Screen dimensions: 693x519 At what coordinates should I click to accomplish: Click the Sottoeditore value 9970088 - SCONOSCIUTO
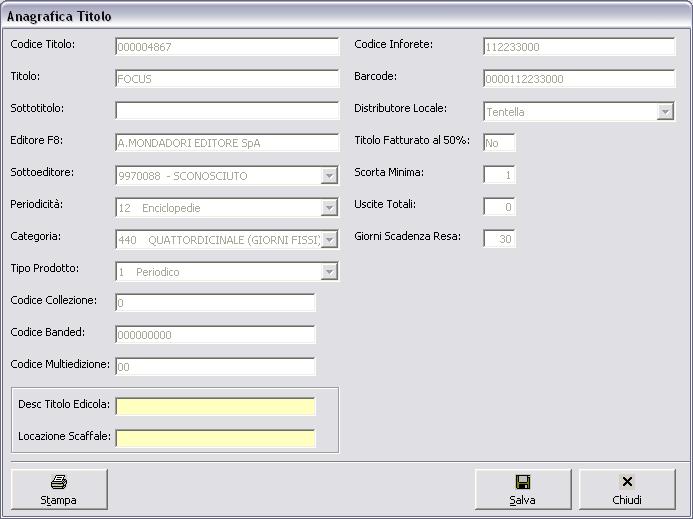pyautogui.click(x=183, y=176)
